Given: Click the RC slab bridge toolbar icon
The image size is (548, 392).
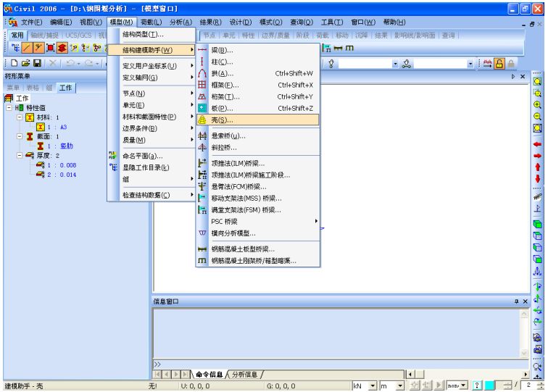Looking at the screenshot, I should pyautogui.click(x=338, y=48).
